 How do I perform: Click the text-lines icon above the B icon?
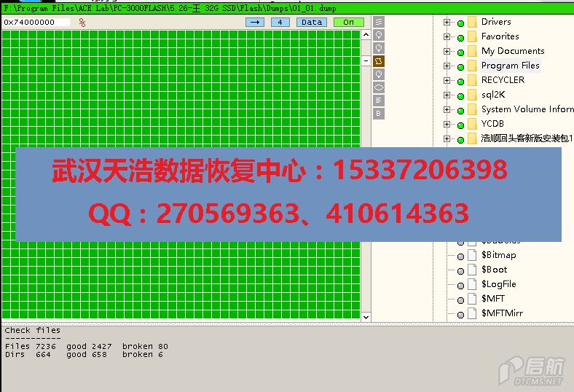(379, 101)
